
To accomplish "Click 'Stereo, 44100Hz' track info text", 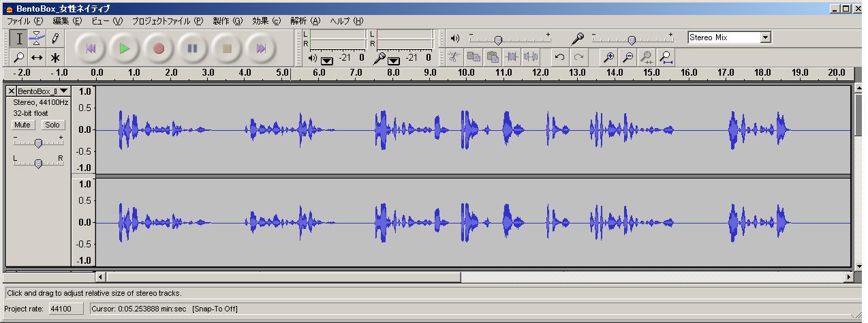I will [x=41, y=102].
